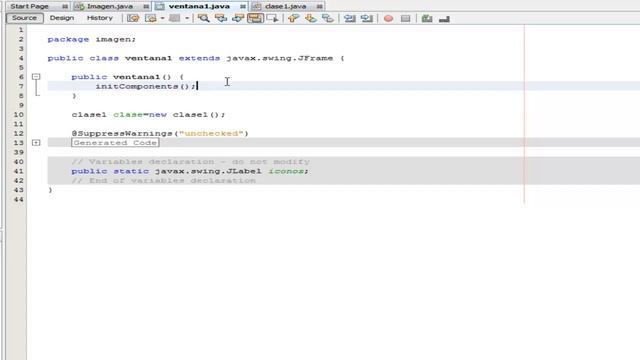This screenshot has width=640, height=360.
Task: Click the Stop Macro Recording icon
Action: [405, 18]
